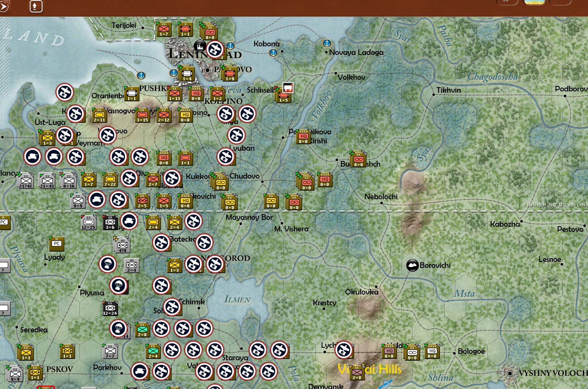
Task: Select the 0=0 stack north of Leningrad
Action: tap(209, 31)
